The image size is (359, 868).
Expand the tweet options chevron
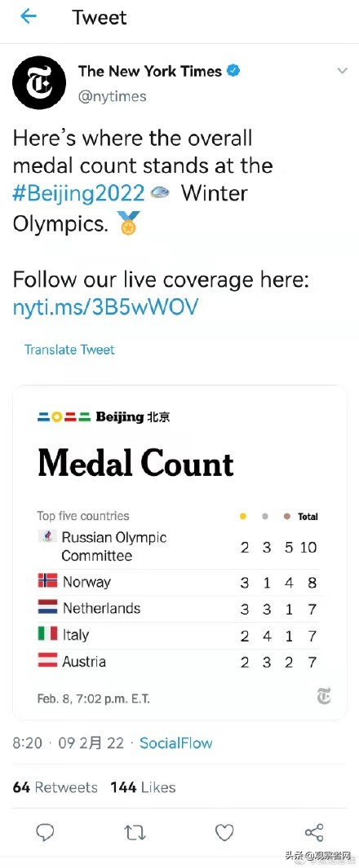(x=343, y=71)
